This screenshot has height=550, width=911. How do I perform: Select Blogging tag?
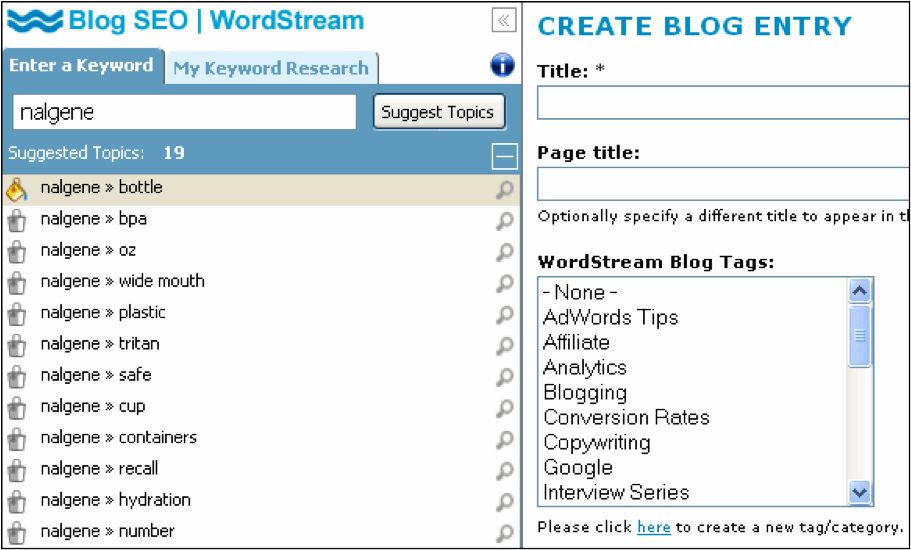tap(584, 393)
